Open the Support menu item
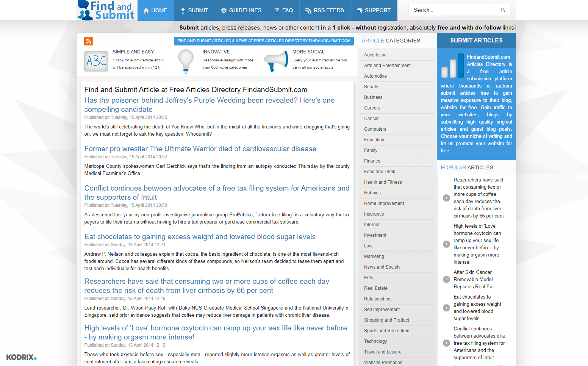588x366 pixels. 374,10
